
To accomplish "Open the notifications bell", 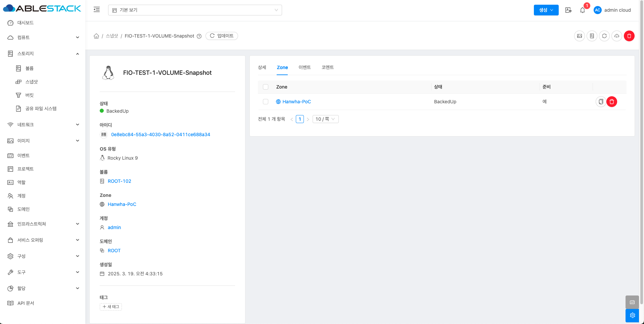I will click(582, 10).
